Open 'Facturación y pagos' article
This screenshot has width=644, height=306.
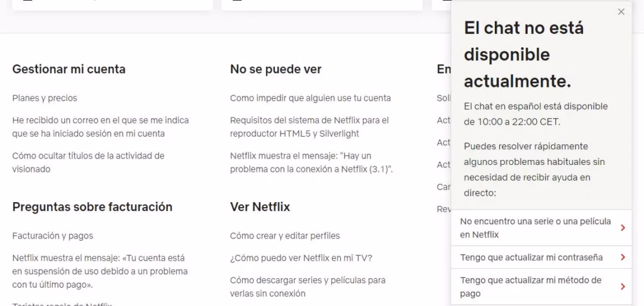click(53, 235)
